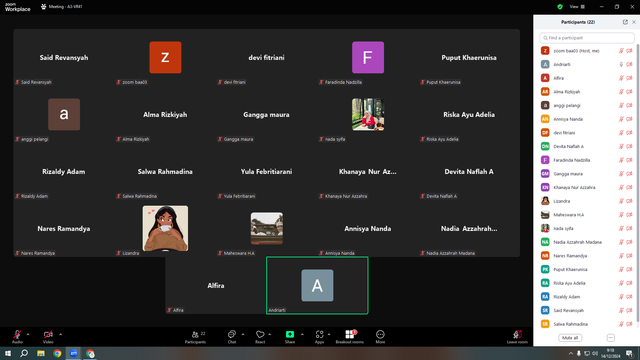Start camera with the Video button
The image size is (640, 360).
coord(48,336)
